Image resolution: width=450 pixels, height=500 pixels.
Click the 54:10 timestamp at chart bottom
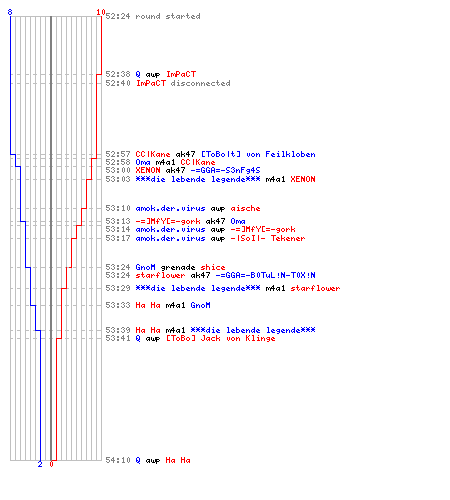click(118, 460)
